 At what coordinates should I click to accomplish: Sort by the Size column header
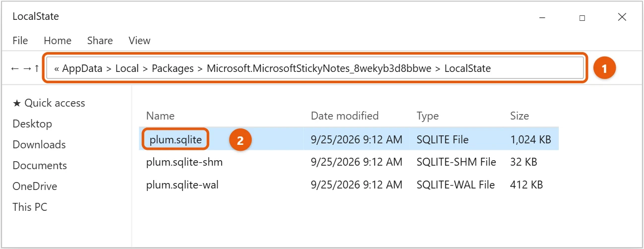(520, 116)
